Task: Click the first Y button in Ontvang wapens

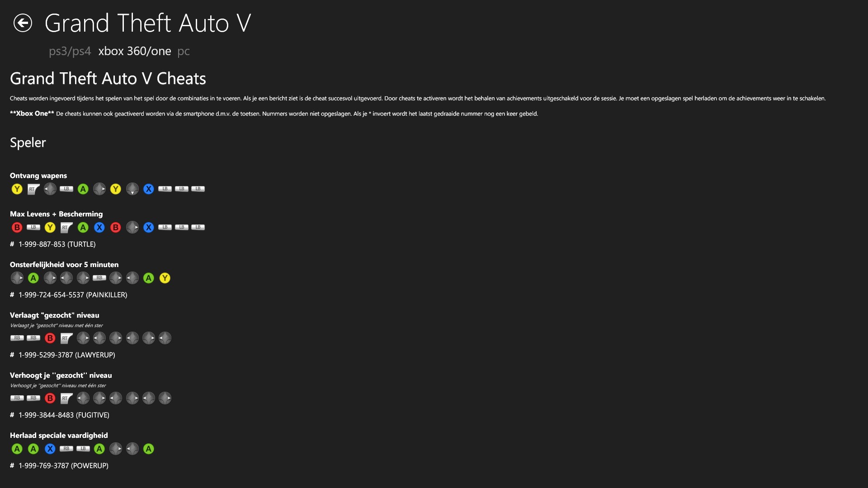Action: tap(17, 189)
